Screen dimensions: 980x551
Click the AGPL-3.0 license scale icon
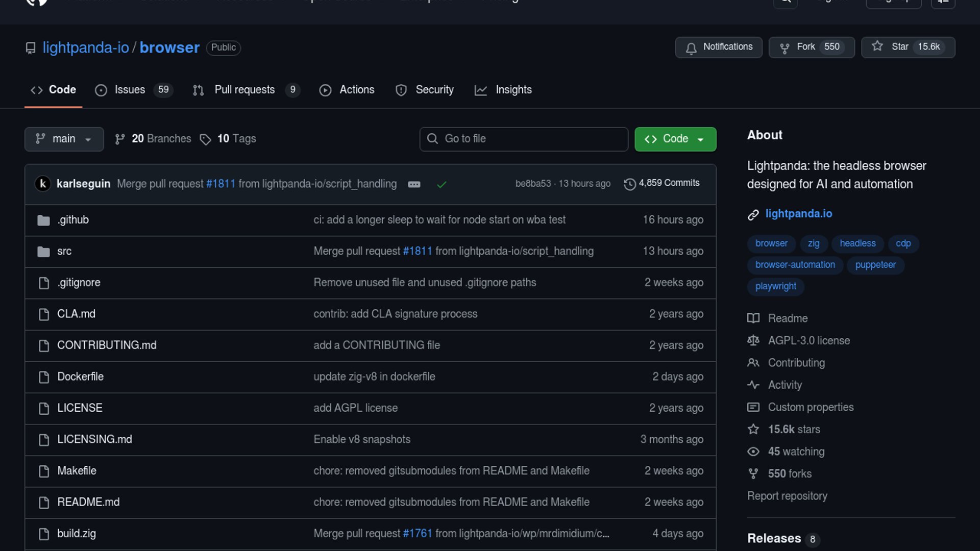coord(753,340)
